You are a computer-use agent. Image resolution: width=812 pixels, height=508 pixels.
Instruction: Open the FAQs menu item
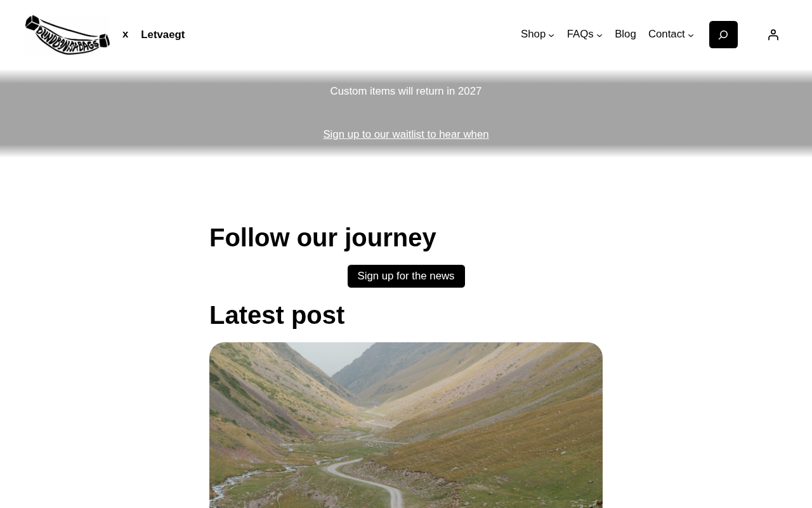580,34
